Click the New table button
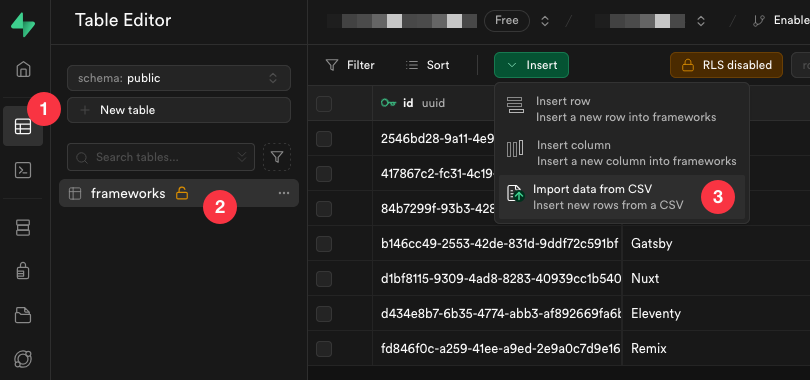This screenshot has width=810, height=380. 179,110
